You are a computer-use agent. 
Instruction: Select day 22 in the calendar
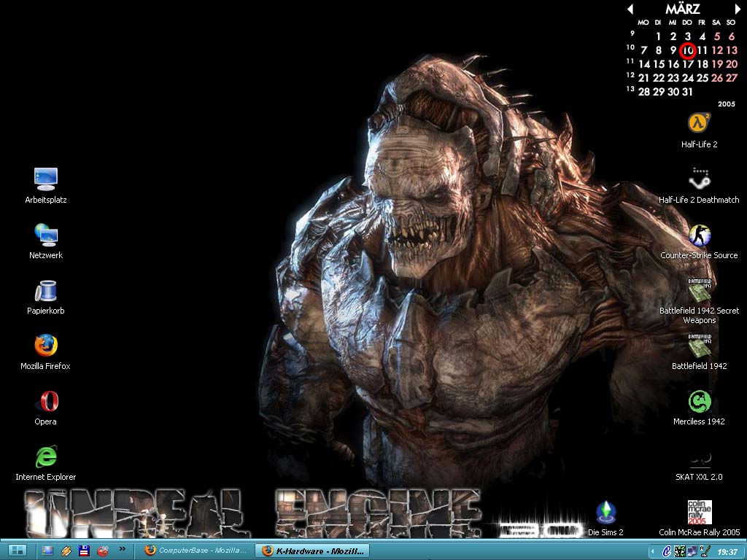click(x=659, y=77)
